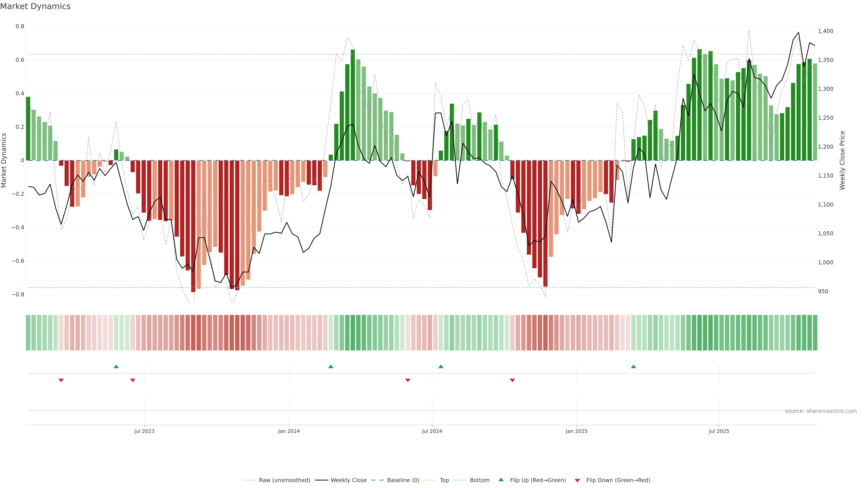
Task: Click the Market Dynamics chart title
Action: (35, 6)
